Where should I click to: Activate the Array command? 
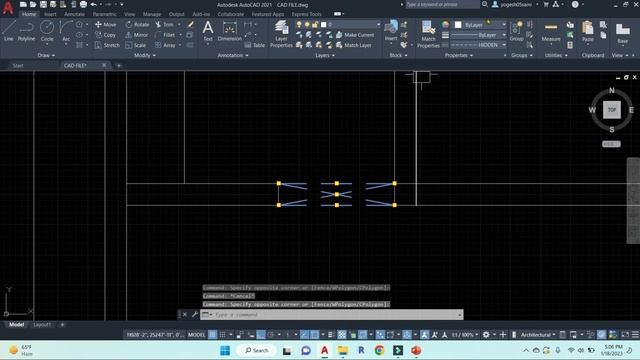[x=165, y=45]
